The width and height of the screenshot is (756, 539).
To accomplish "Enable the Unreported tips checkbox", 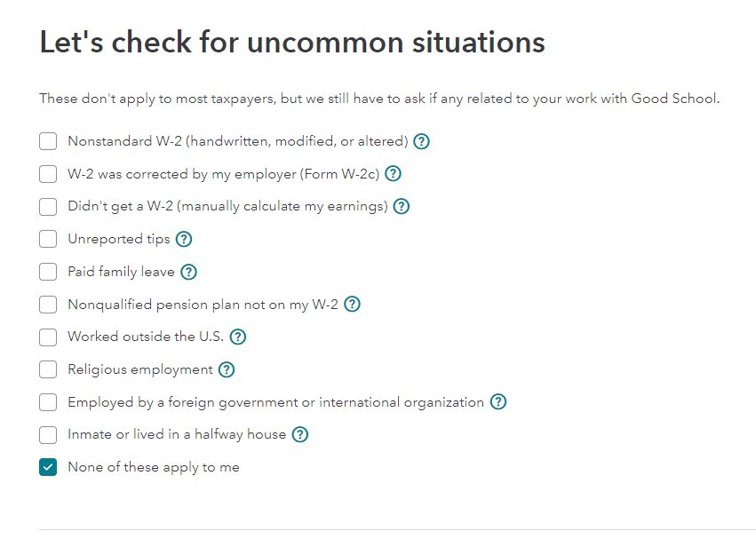I will [x=48, y=239].
